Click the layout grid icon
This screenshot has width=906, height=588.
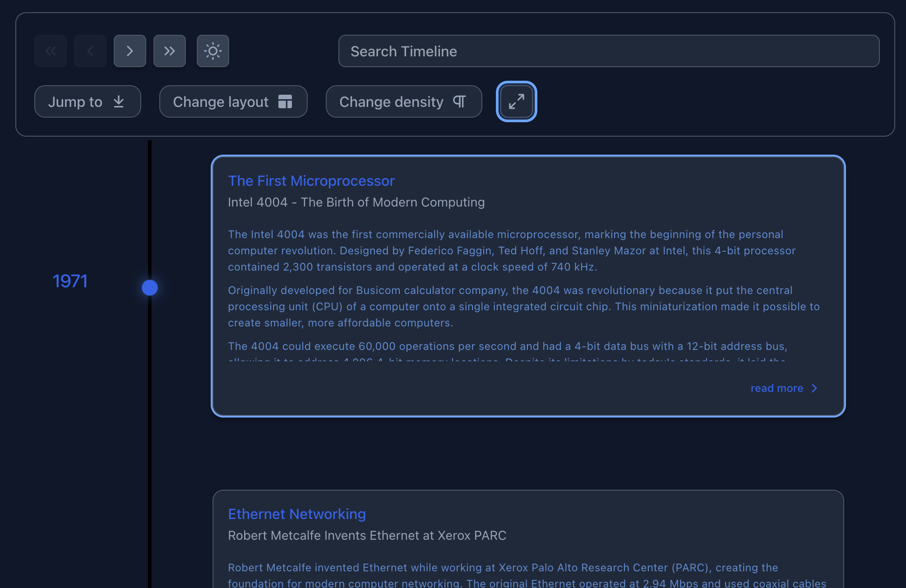pyautogui.click(x=285, y=101)
